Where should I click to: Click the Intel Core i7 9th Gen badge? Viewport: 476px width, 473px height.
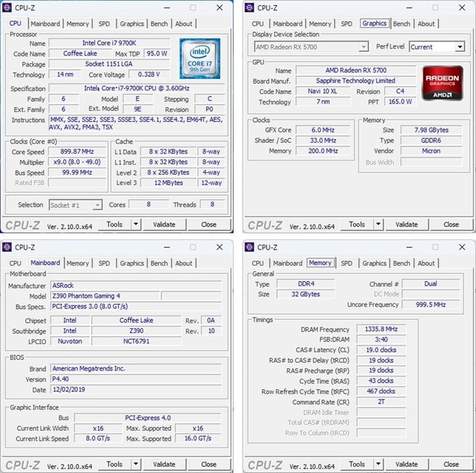point(200,57)
